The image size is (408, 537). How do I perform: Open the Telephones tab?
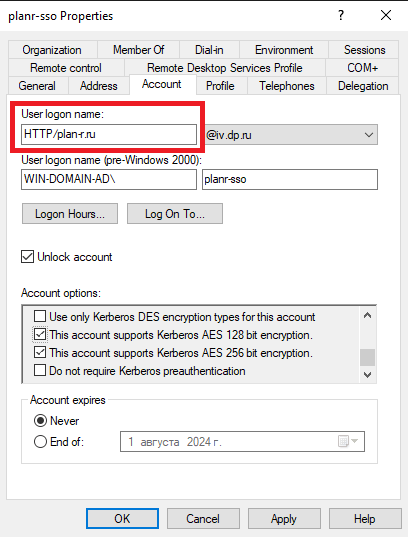coord(287,86)
